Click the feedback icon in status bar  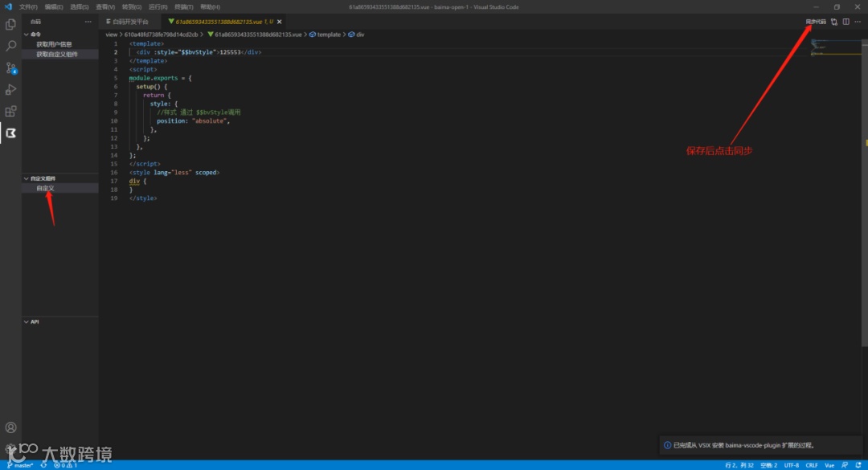coord(844,465)
